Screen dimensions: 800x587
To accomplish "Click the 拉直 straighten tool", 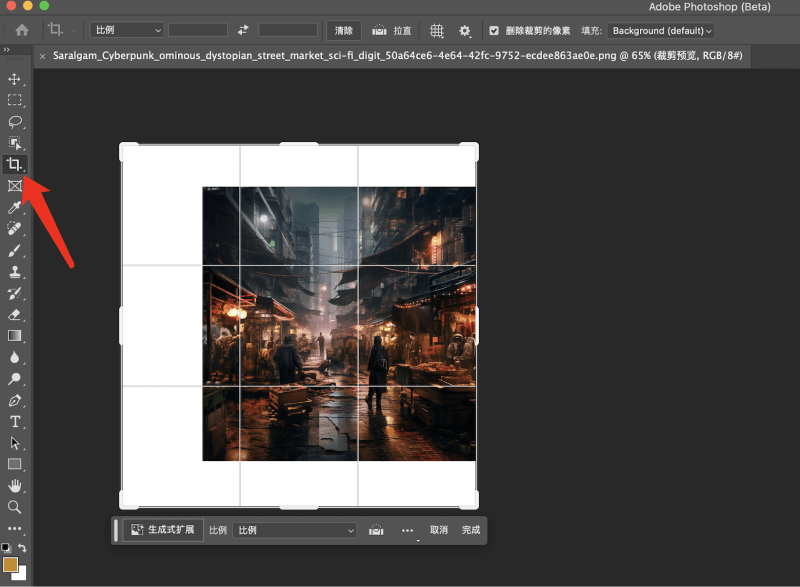I will click(x=395, y=31).
